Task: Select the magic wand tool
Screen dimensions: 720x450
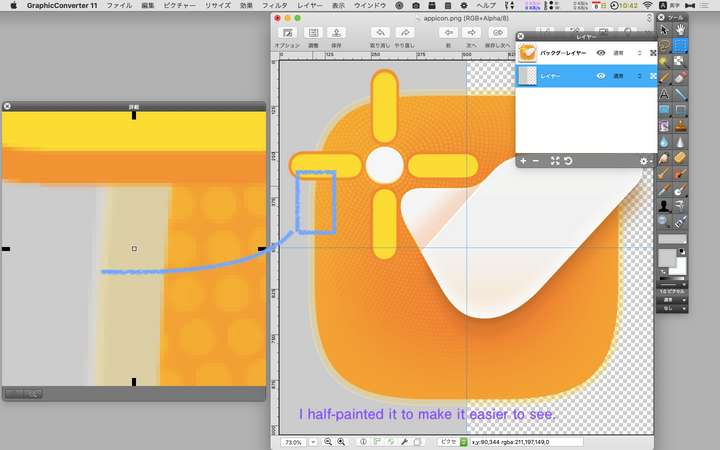Action: click(x=664, y=62)
